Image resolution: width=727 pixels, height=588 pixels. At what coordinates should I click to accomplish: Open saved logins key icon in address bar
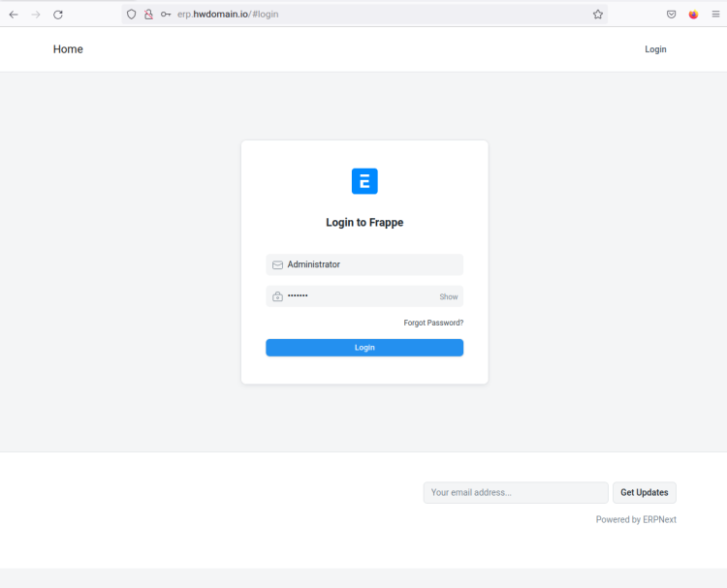[x=166, y=15]
